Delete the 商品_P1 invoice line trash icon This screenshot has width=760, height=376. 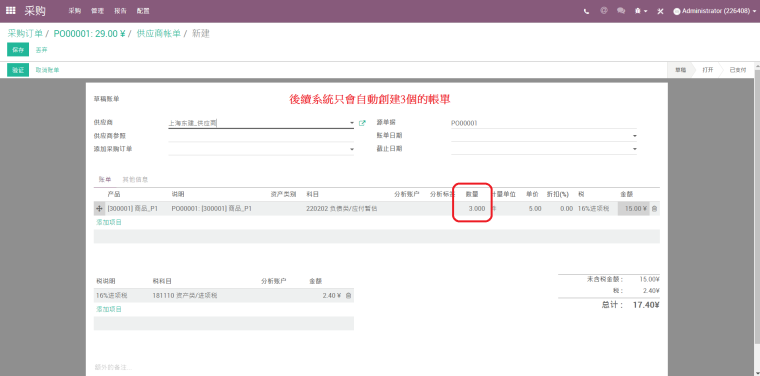point(654,209)
